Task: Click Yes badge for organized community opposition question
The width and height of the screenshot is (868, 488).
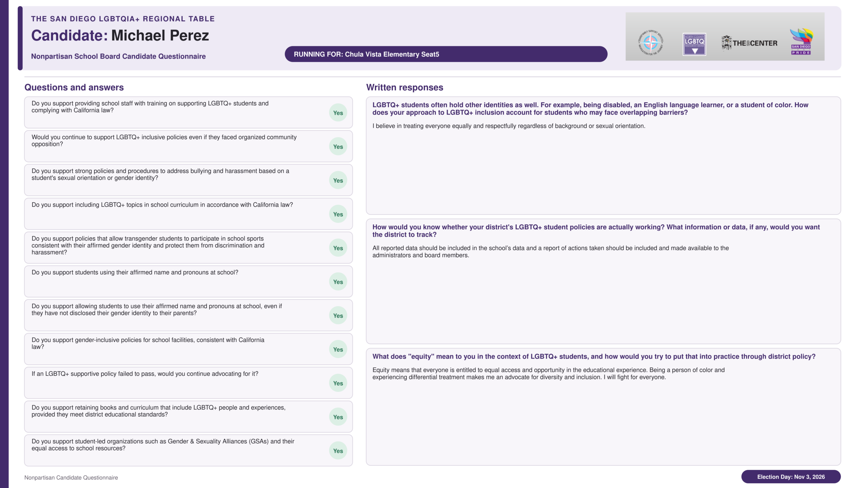Action: 338,147
